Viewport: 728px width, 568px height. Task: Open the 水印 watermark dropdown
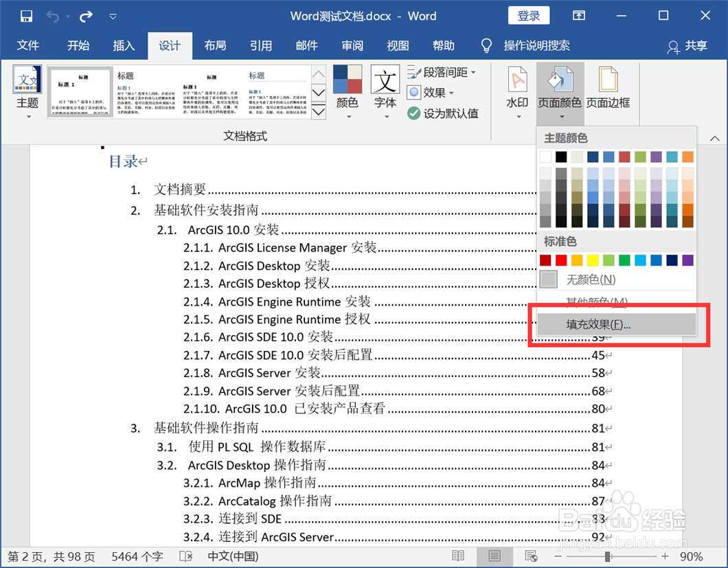[518, 91]
